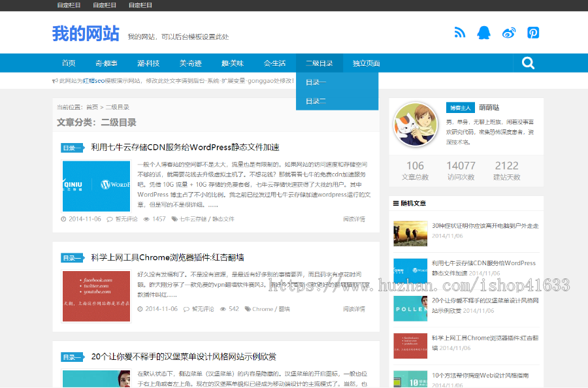588x388 pixels.
Task: Click tag icon before 七牛云存储
Action: [174, 219]
